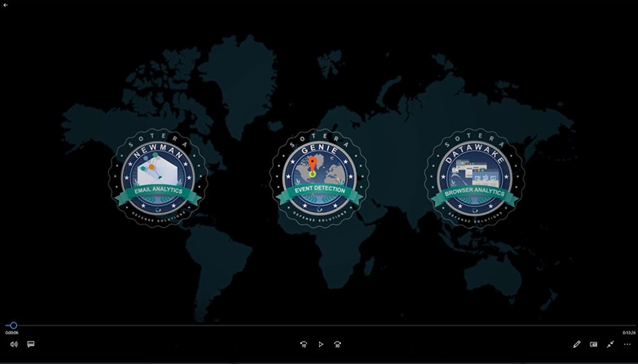Screen dimensions: 638x364
Task: Switch to mini view mode
Action: click(593, 344)
